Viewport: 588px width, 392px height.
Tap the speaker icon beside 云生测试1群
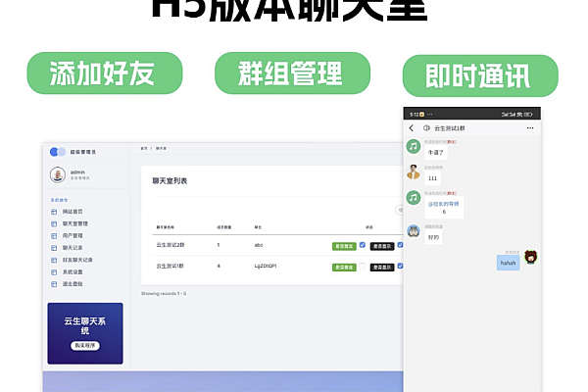[426, 128]
